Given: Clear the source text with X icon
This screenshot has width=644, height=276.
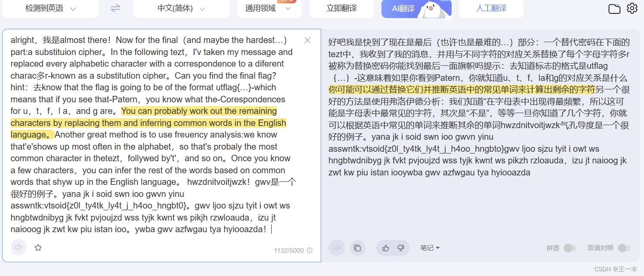Looking at the screenshot, I should [x=307, y=40].
